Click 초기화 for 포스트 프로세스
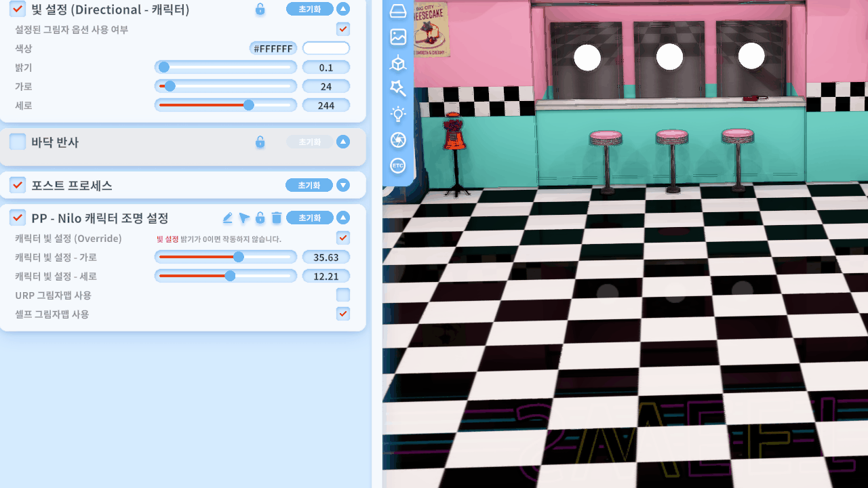 coord(310,185)
